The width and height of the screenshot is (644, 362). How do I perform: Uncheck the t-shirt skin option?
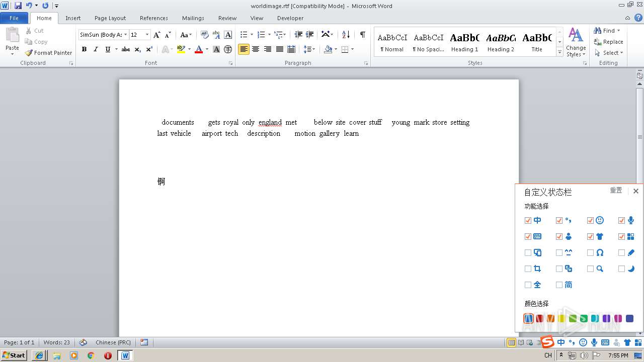click(590, 236)
